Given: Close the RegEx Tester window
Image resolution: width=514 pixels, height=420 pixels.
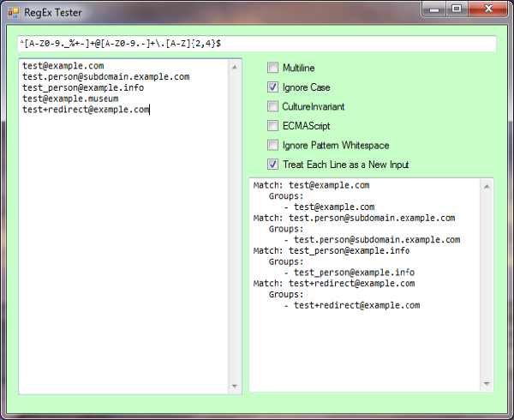Looking at the screenshot, I should pyautogui.click(x=489, y=9).
